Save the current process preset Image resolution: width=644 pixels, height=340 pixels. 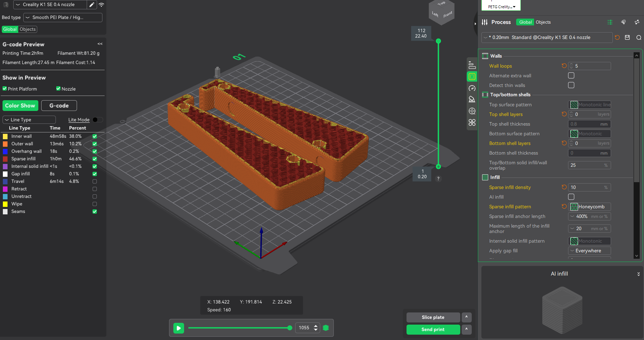pyautogui.click(x=627, y=37)
